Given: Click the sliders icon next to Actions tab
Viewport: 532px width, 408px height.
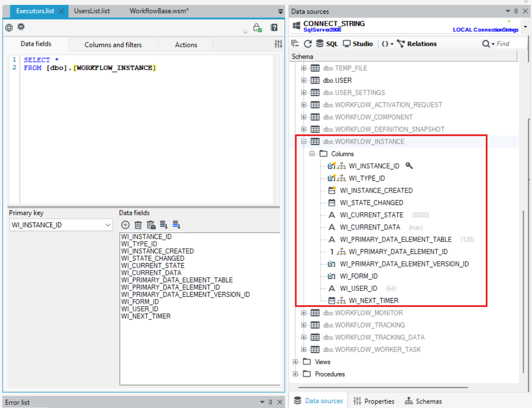Looking at the screenshot, I should pos(278,44).
